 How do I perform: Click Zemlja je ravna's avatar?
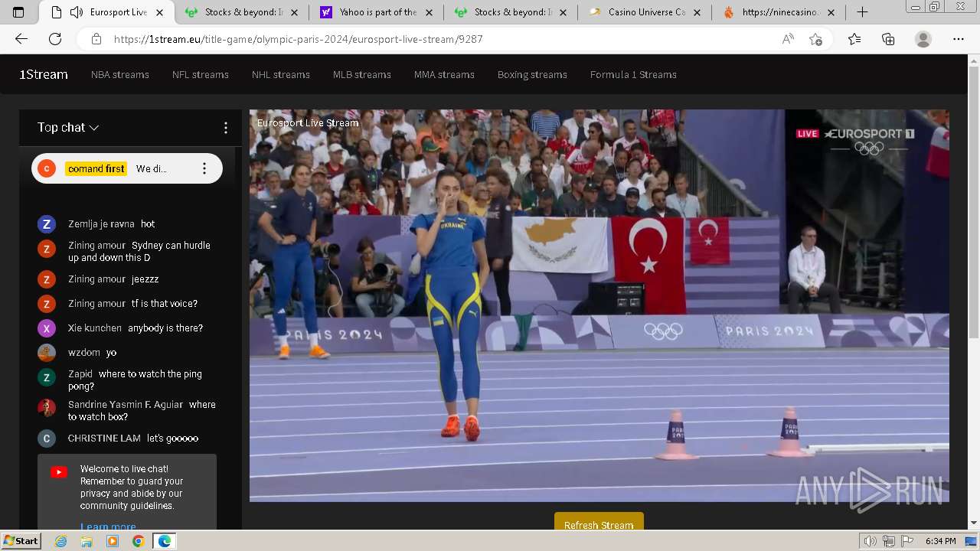(x=47, y=224)
